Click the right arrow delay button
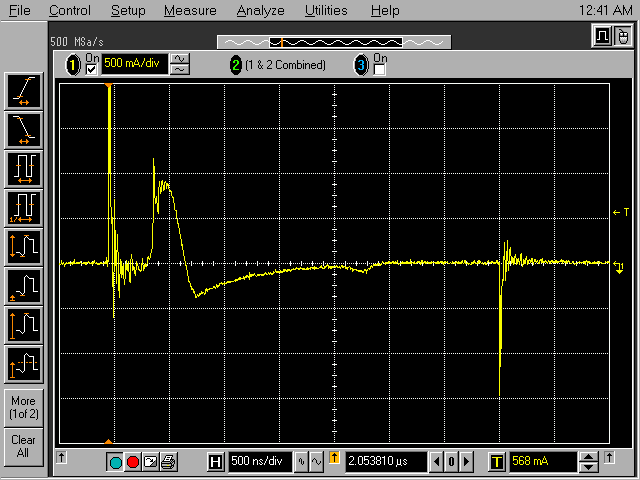 pyautogui.click(x=466, y=462)
